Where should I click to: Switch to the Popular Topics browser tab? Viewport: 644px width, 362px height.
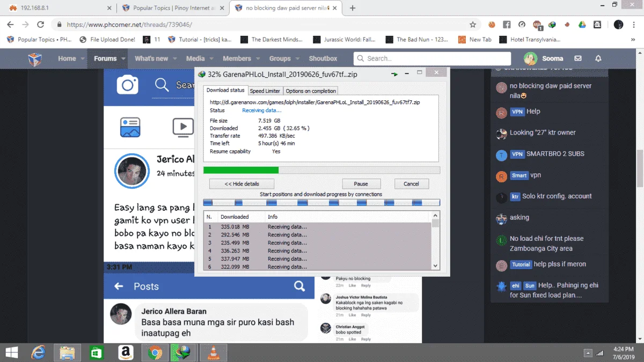tap(172, 8)
